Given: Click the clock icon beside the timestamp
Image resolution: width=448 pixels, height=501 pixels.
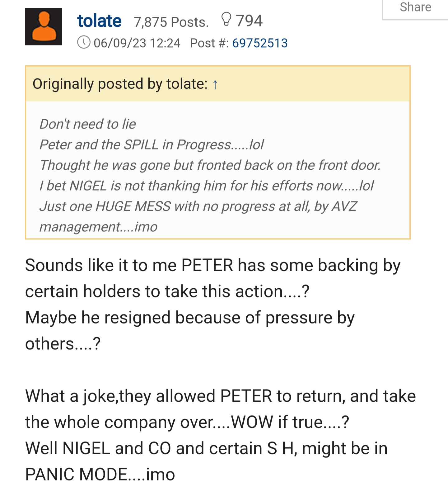Looking at the screenshot, I should point(84,42).
